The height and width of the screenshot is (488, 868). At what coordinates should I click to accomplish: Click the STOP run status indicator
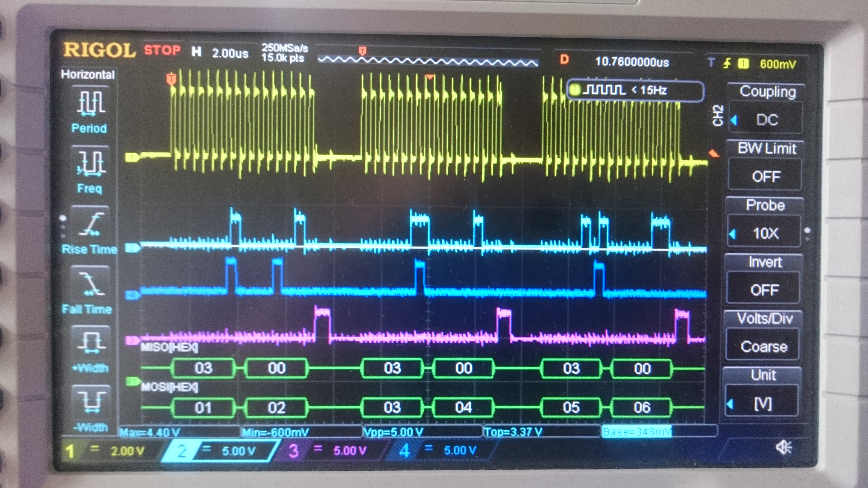[x=163, y=50]
